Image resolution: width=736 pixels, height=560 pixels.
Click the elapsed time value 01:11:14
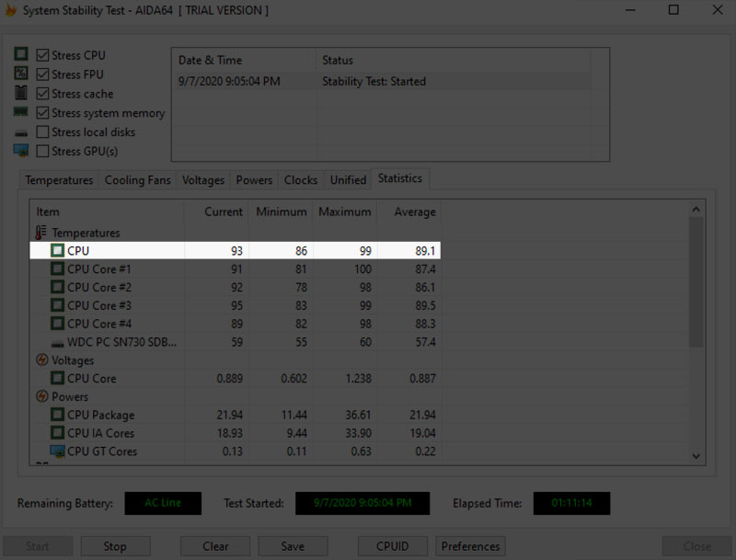pos(571,503)
